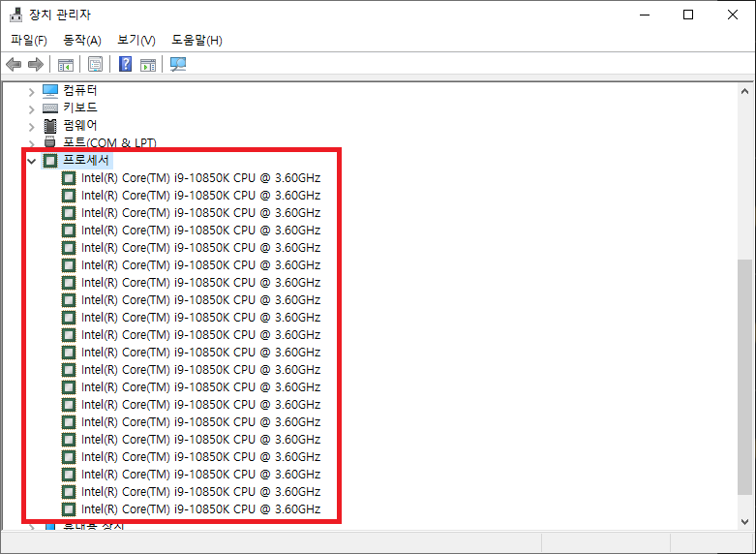Go forward with the right arrow toolbar icon
This screenshot has height=554, width=756.
pyautogui.click(x=36, y=64)
